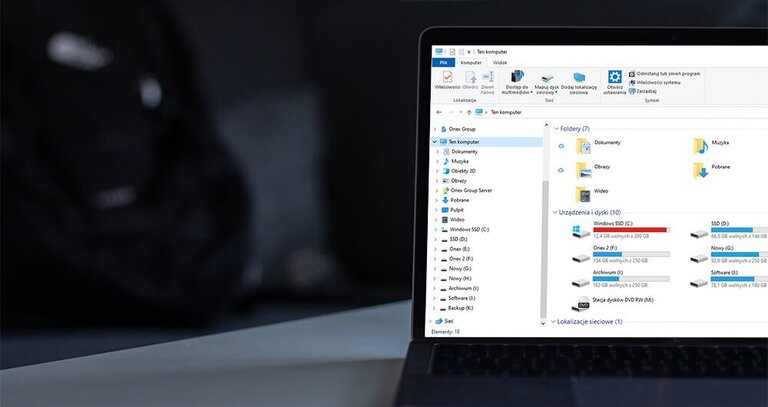Click the Back arrow in navigation bar

point(439,112)
